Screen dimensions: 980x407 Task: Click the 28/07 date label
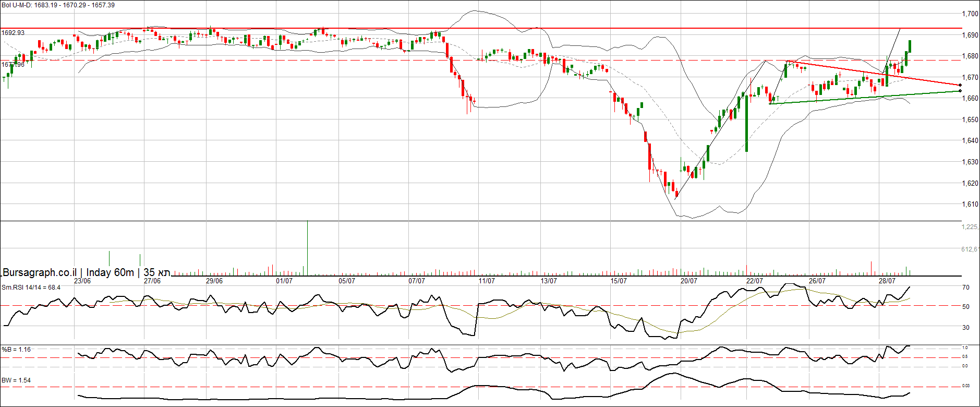(887, 281)
